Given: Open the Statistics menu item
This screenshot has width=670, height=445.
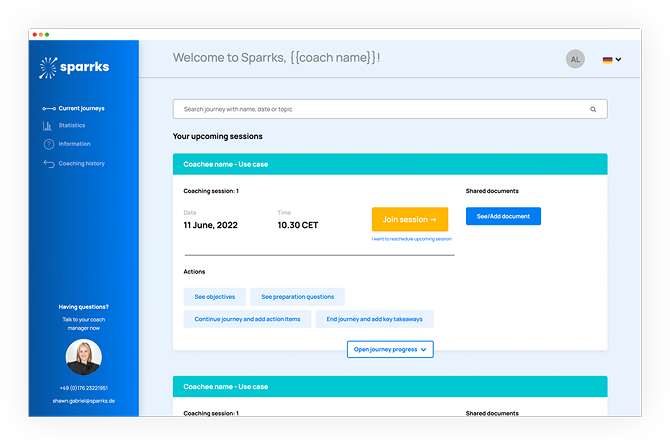Looking at the screenshot, I should (72, 126).
